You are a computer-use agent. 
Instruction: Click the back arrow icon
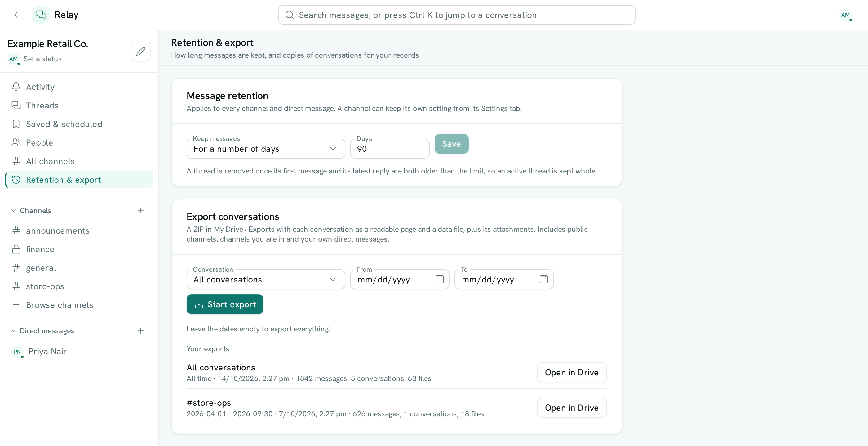[17, 15]
